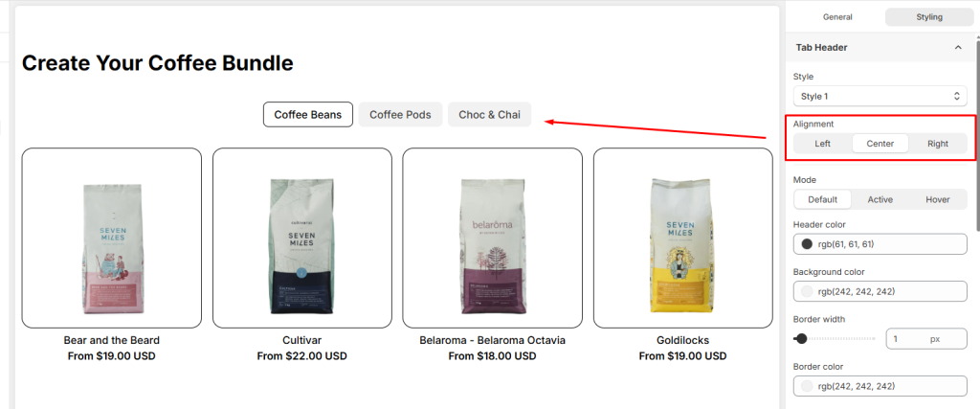Open the General settings tab
Viewport: 980px width, 409px height.
point(837,17)
